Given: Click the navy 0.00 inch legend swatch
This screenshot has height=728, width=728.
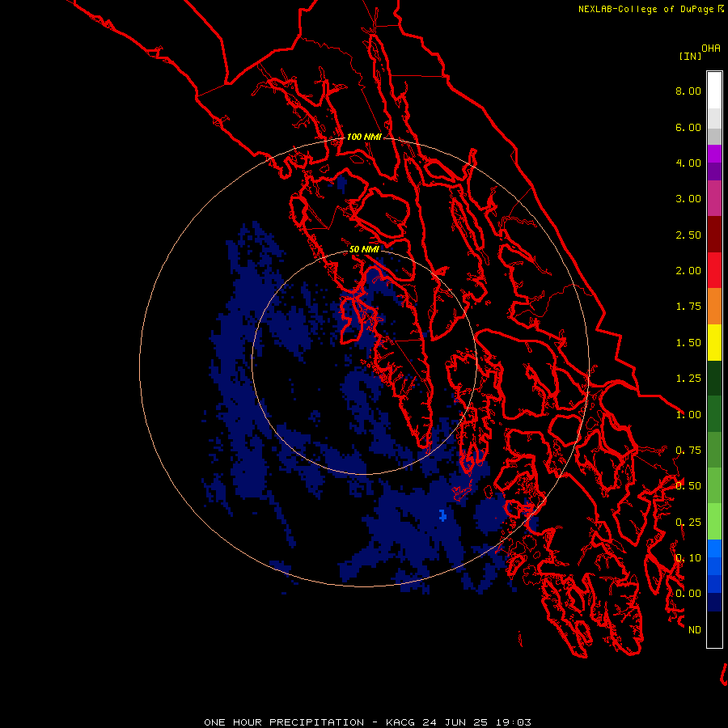Looking at the screenshot, I should pos(714,602).
